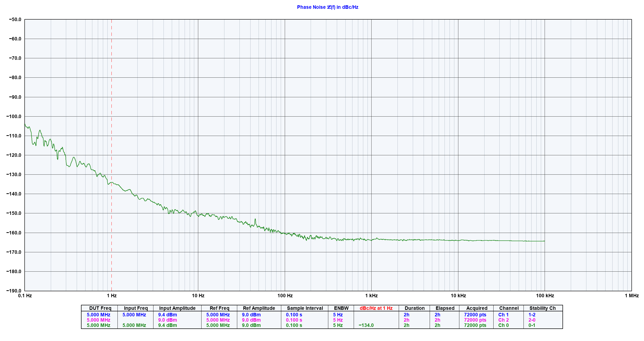Select the DUT Freq column header
644x341 pixels.
[x=100, y=308]
